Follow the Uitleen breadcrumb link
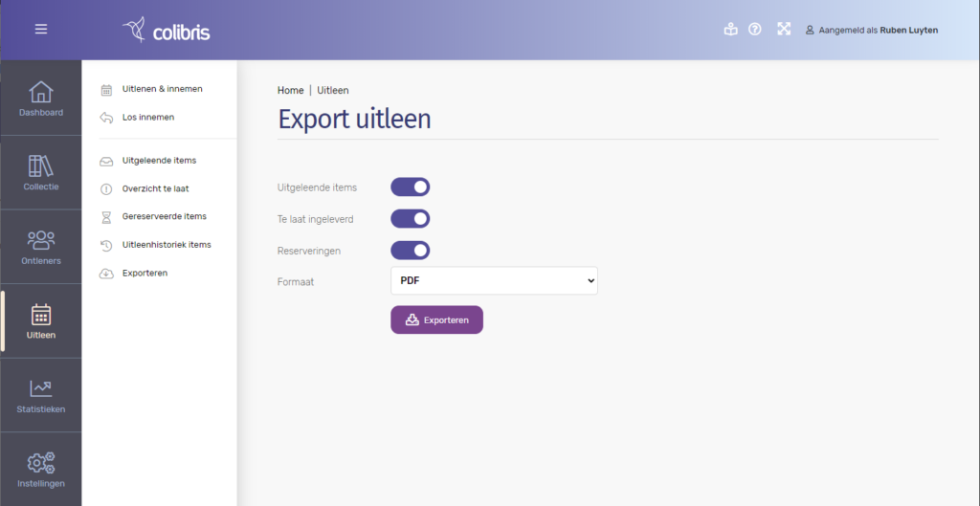Viewport: 980px width, 506px height. coord(333,90)
